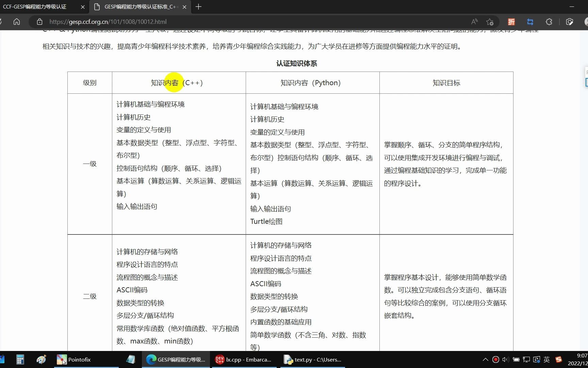The width and height of the screenshot is (588, 368).
Task: Open the red 折 coupon extension
Action: coord(511,22)
